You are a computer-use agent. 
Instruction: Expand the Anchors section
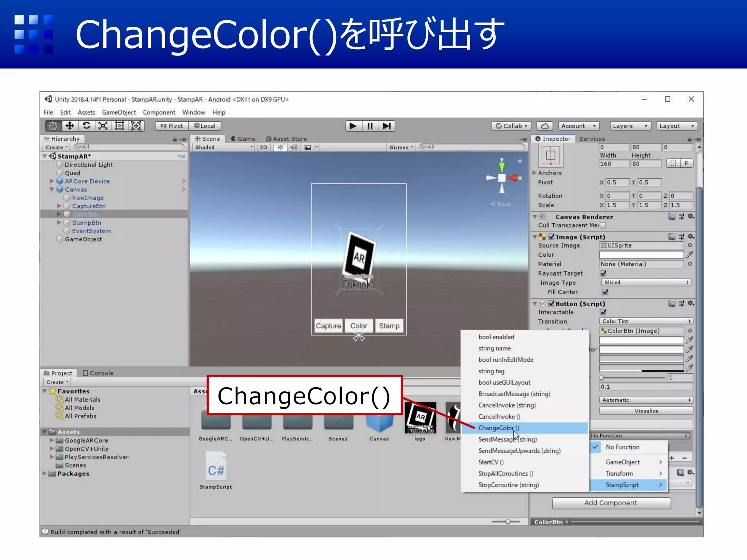click(x=535, y=173)
